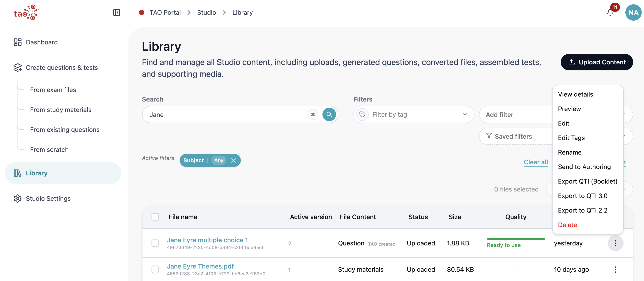Click the Create questions & tests icon
The image size is (644, 281).
(x=17, y=68)
